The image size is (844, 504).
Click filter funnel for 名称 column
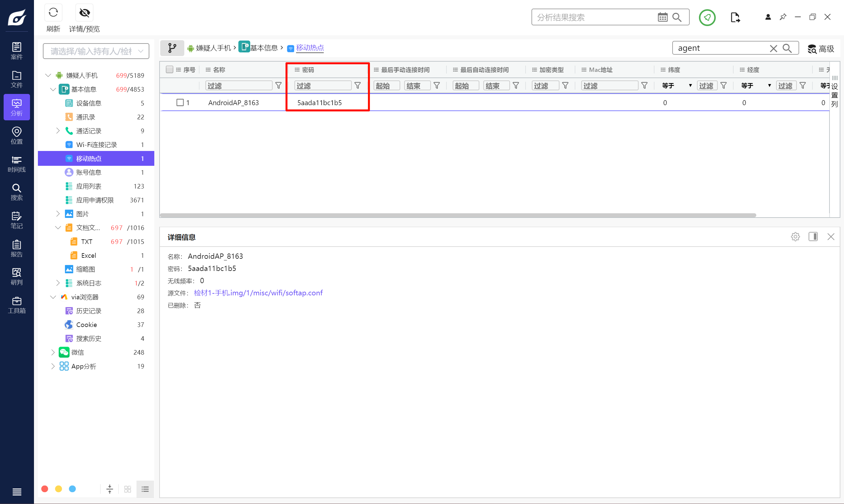(279, 86)
